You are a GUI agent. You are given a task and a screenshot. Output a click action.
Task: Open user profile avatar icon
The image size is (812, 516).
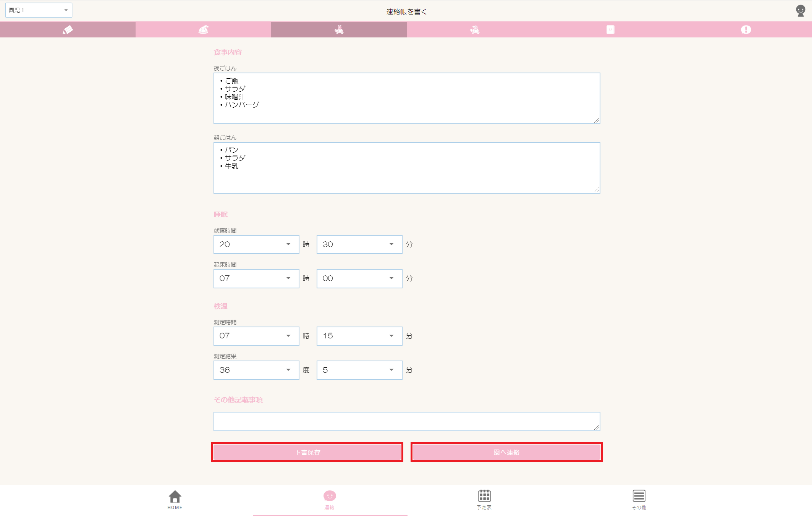click(800, 10)
